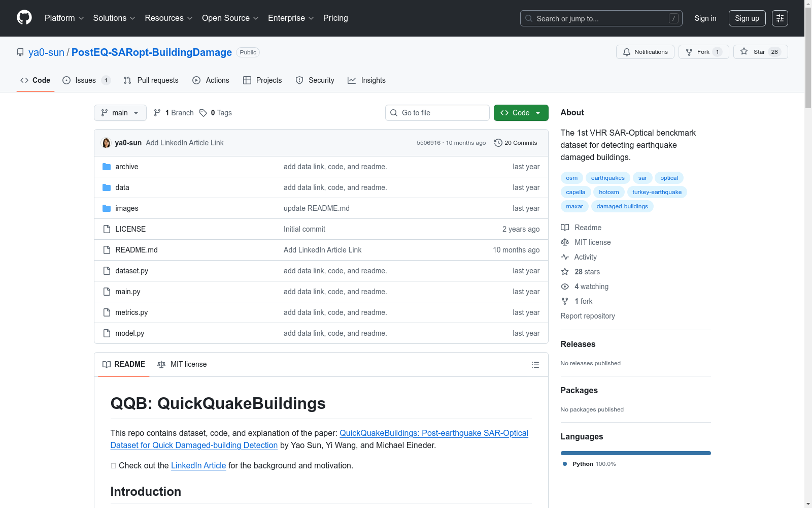Click the Python language bar
The width and height of the screenshot is (812, 508).
[635, 453]
